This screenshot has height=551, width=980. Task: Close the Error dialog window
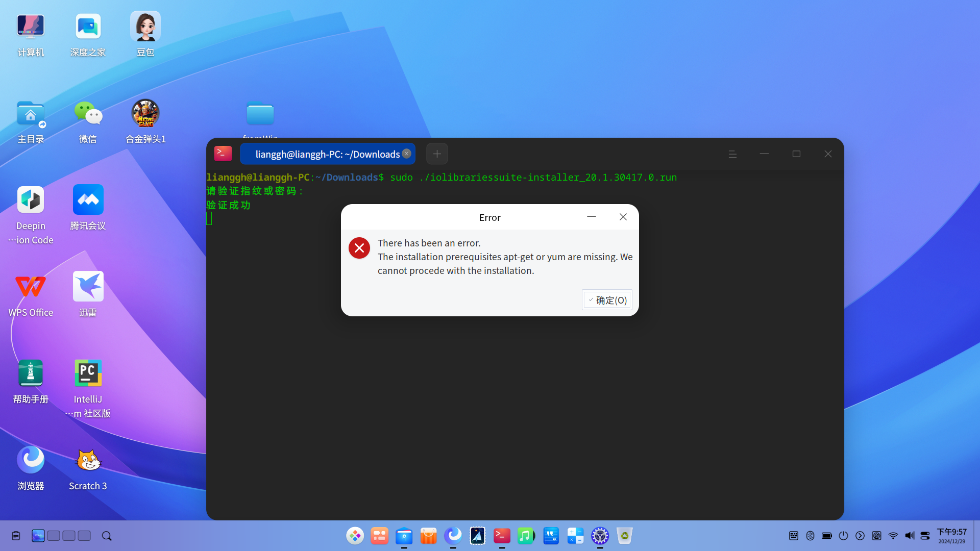[x=623, y=217]
